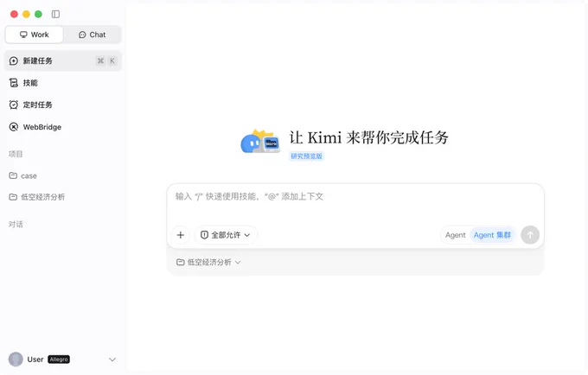The height and width of the screenshot is (375, 588).
Task: Click the 新建任务 button
Action: 63,60
